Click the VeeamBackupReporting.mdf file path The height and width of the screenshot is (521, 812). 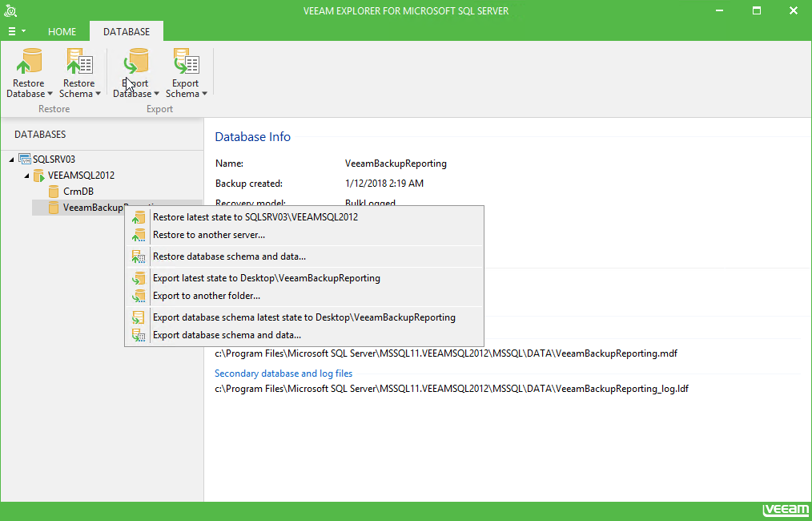coord(446,353)
